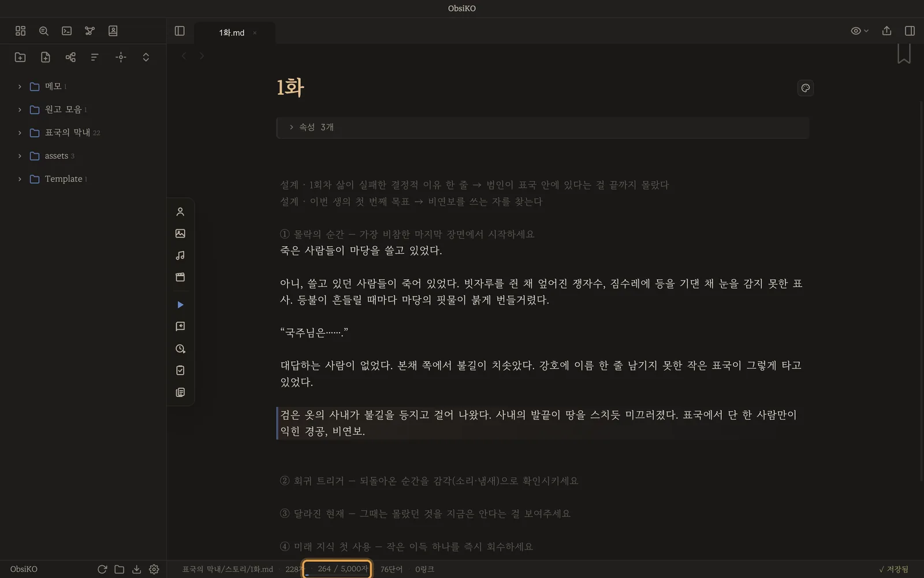Image resolution: width=924 pixels, height=578 pixels.
Task: Open the palette theme button beside title
Action: 805,88
